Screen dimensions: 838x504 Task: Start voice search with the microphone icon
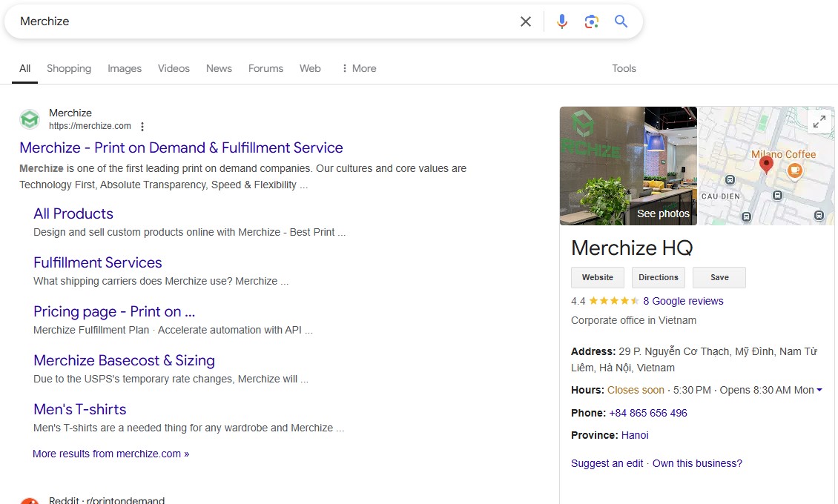(x=561, y=21)
